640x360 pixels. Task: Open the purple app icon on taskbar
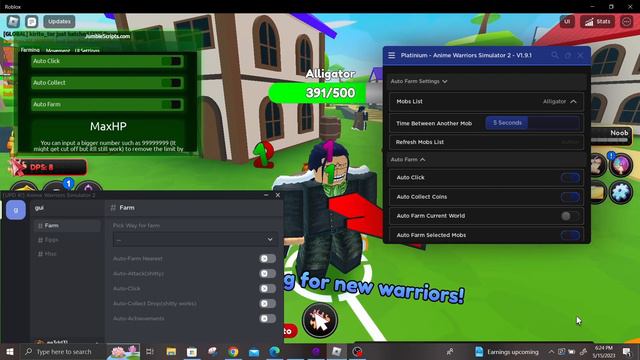(316, 351)
